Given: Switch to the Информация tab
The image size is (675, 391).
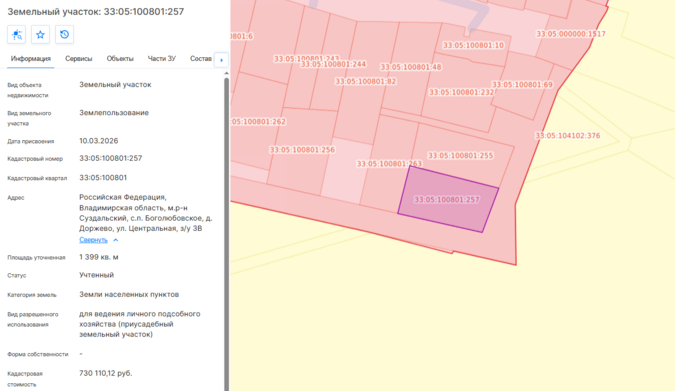Looking at the screenshot, I should (x=31, y=59).
